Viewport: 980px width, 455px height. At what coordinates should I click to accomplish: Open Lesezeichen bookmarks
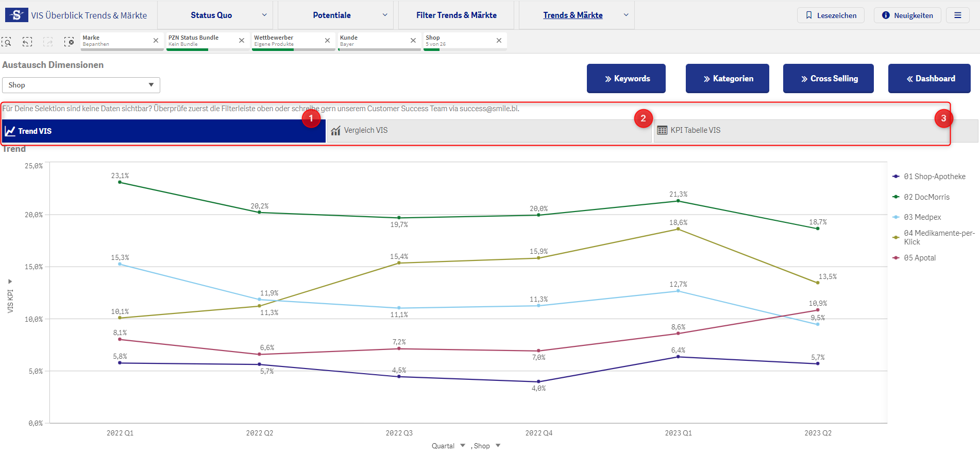coord(831,15)
